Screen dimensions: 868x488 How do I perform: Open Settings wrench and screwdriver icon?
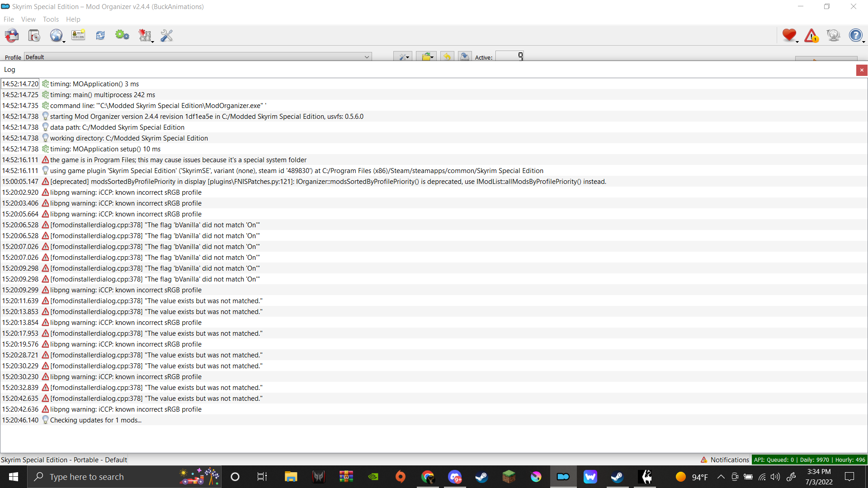pyautogui.click(x=166, y=35)
